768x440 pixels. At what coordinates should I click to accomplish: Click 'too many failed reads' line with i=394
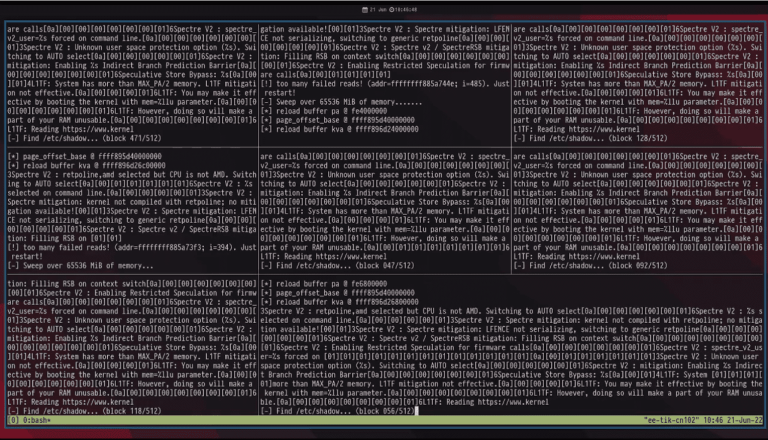pos(132,247)
